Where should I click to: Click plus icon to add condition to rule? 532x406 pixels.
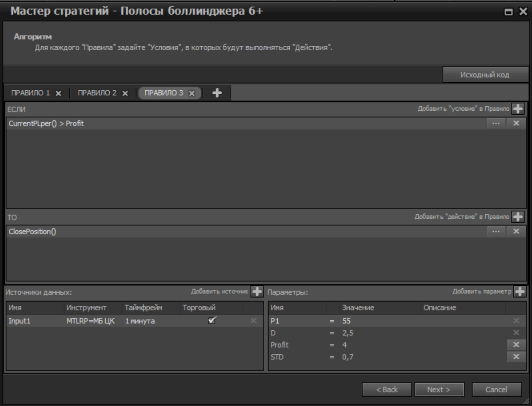tap(517, 109)
